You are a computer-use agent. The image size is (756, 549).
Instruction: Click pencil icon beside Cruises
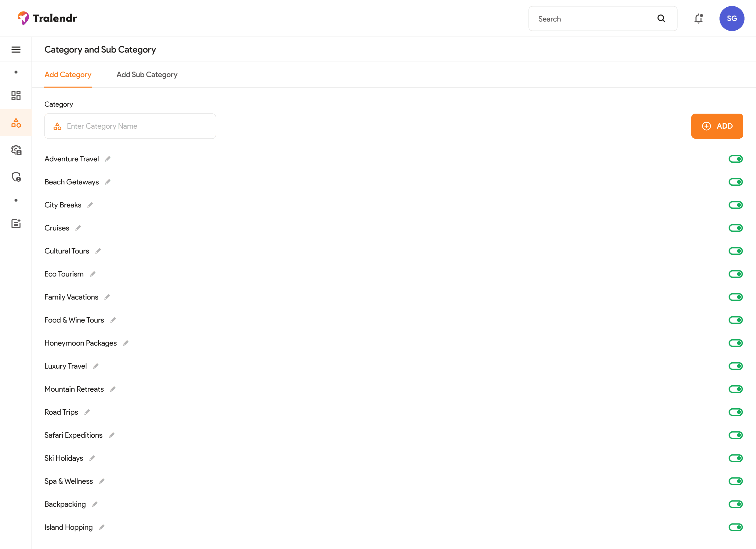click(78, 228)
